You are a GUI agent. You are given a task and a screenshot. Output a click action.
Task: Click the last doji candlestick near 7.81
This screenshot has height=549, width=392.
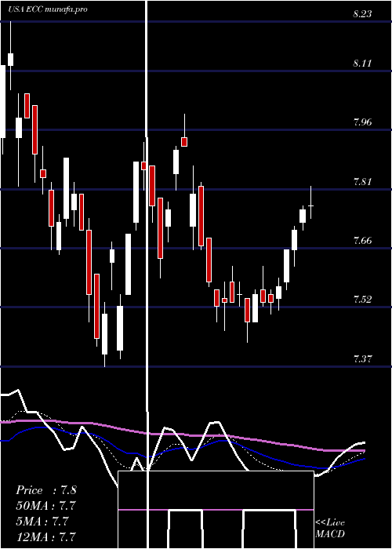coord(310,205)
